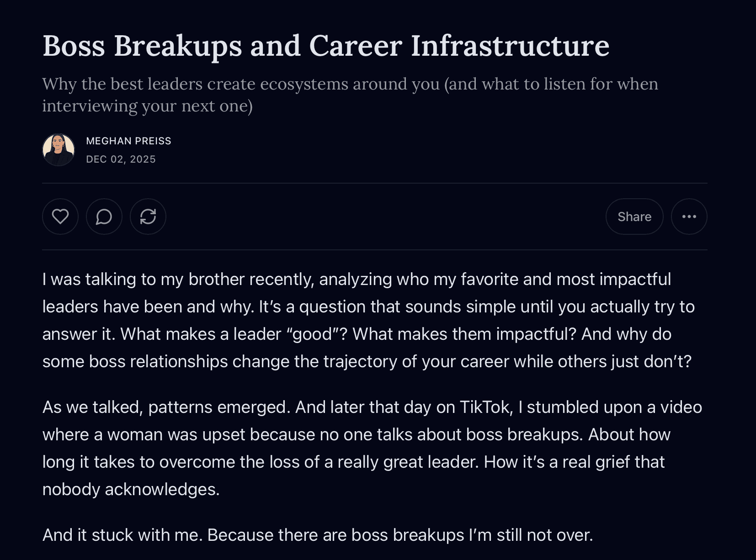Click the DEC 02, 2025 publish date
The width and height of the screenshot is (756, 560).
[121, 159]
